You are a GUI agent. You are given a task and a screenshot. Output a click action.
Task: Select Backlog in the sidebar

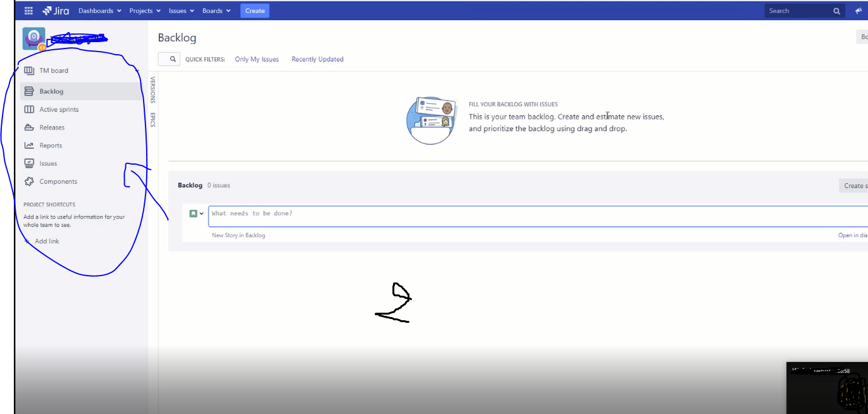coord(82,91)
